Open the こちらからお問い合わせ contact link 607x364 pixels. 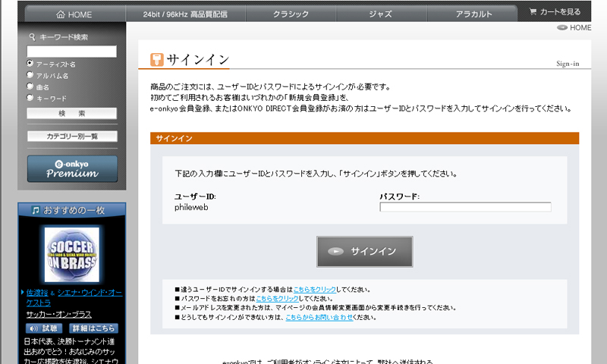319,317
